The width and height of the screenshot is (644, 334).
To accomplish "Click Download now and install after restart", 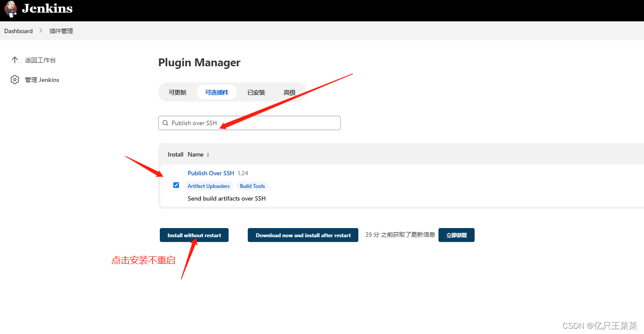I will tap(303, 235).
